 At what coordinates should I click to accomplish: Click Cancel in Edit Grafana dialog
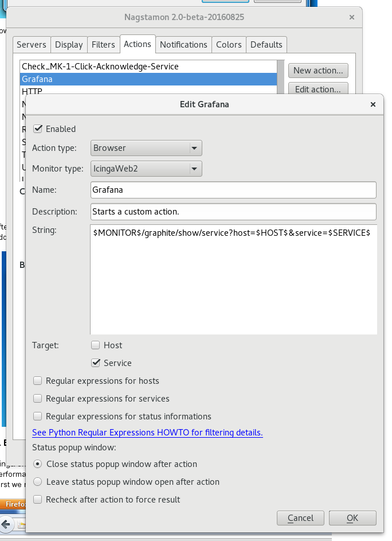[300, 518]
